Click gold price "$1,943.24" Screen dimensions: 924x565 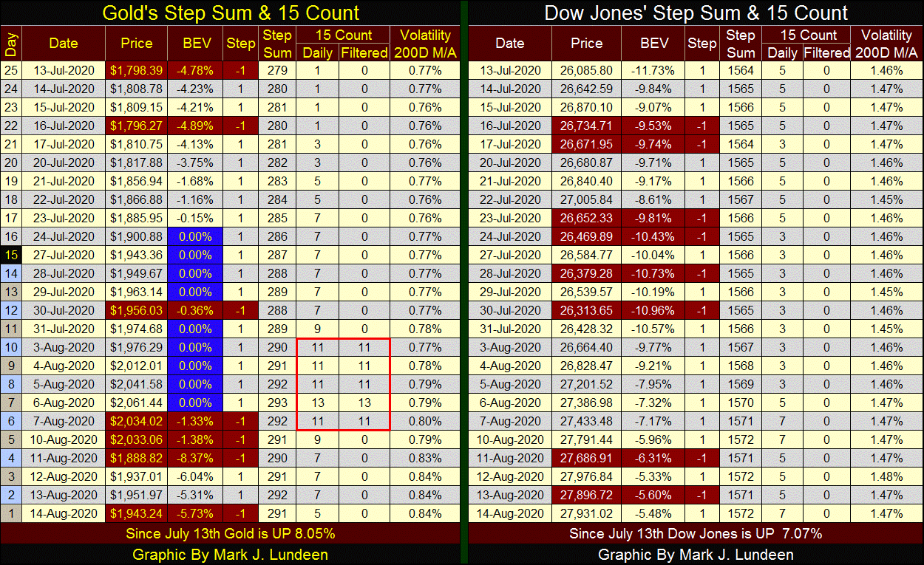137,513
